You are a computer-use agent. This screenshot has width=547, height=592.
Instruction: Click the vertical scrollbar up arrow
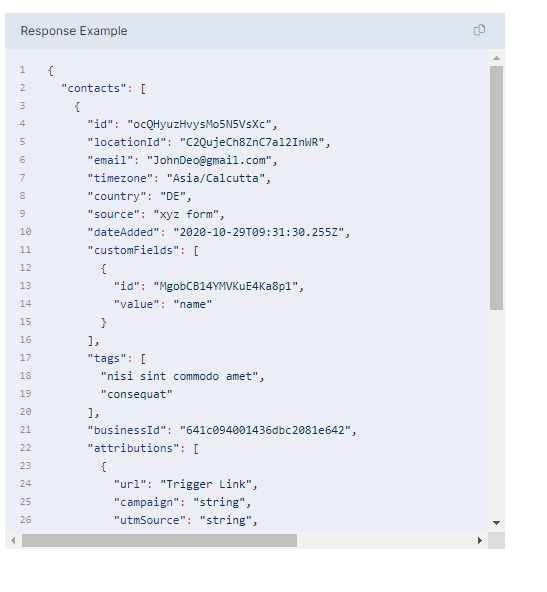coord(496,58)
